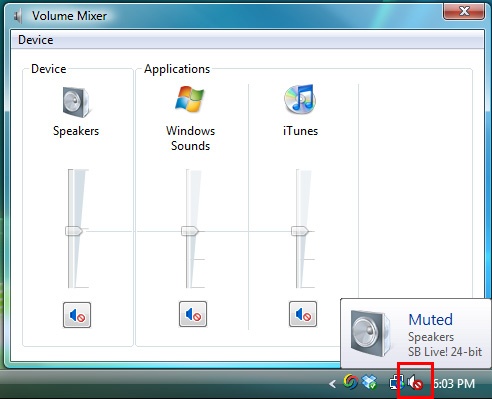Click the network tray icon
This screenshot has height=399, width=492.
coord(397,383)
